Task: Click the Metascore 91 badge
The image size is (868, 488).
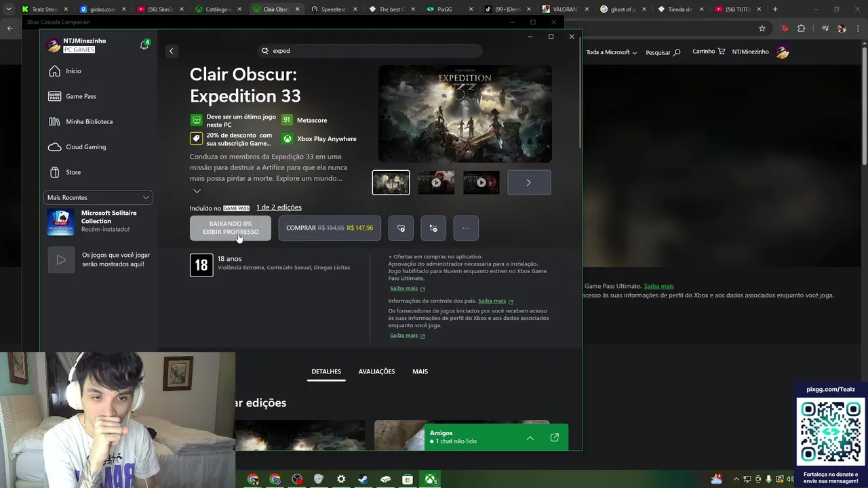Action: click(287, 120)
